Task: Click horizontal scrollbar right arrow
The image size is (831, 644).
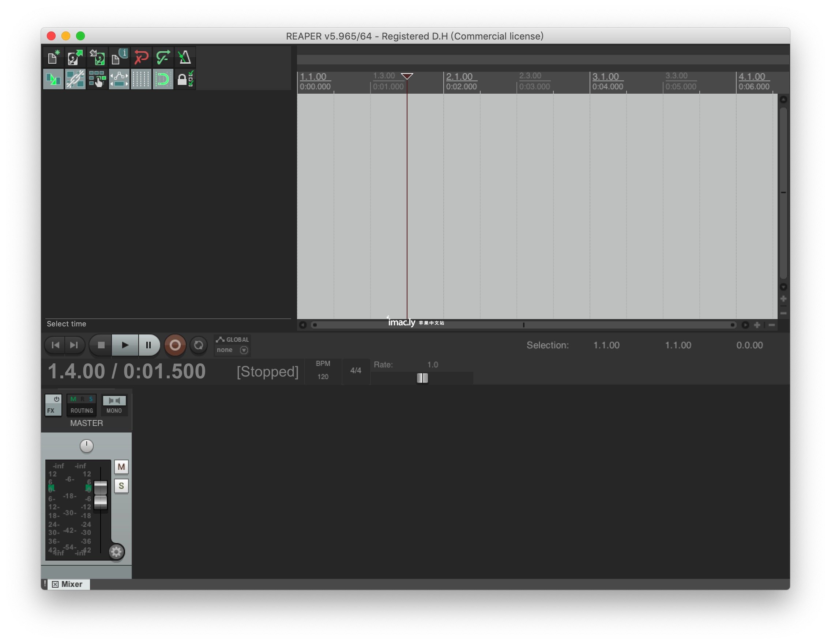Action: coord(745,325)
